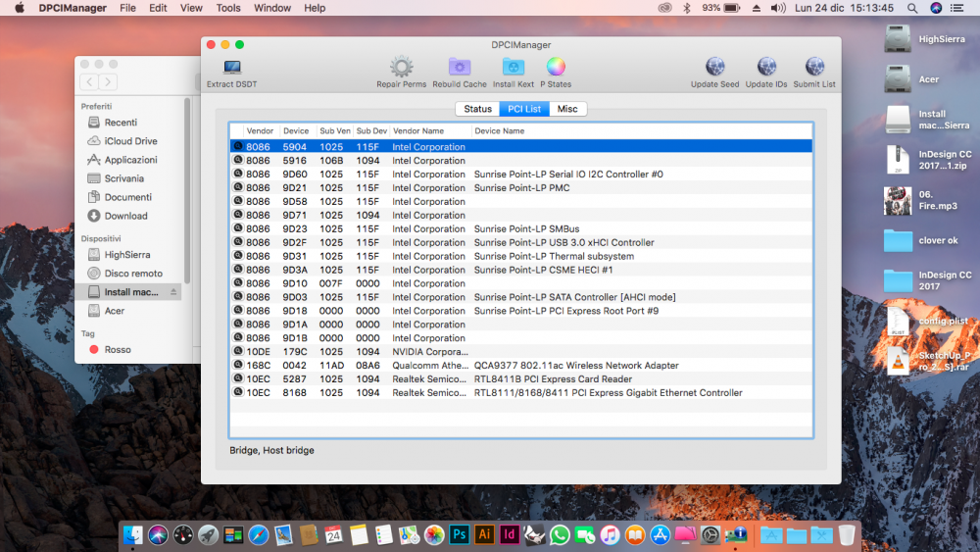Select HighSierra disk in the Finder sidebar
The height and width of the screenshot is (552, 980).
(x=130, y=255)
